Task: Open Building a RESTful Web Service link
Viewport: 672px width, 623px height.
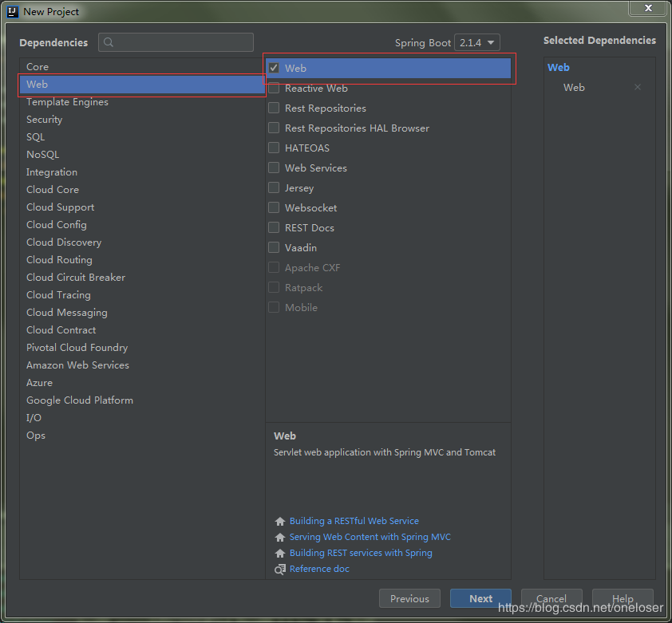Action: click(354, 521)
